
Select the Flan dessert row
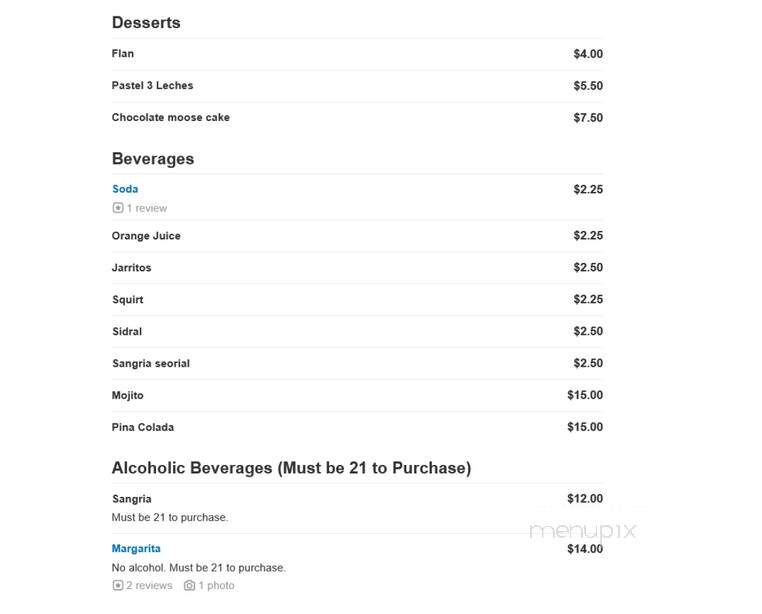click(x=357, y=54)
